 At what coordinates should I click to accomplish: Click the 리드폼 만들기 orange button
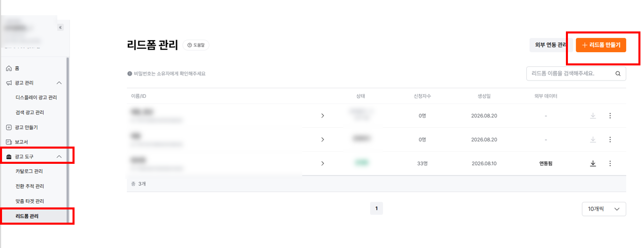point(601,45)
